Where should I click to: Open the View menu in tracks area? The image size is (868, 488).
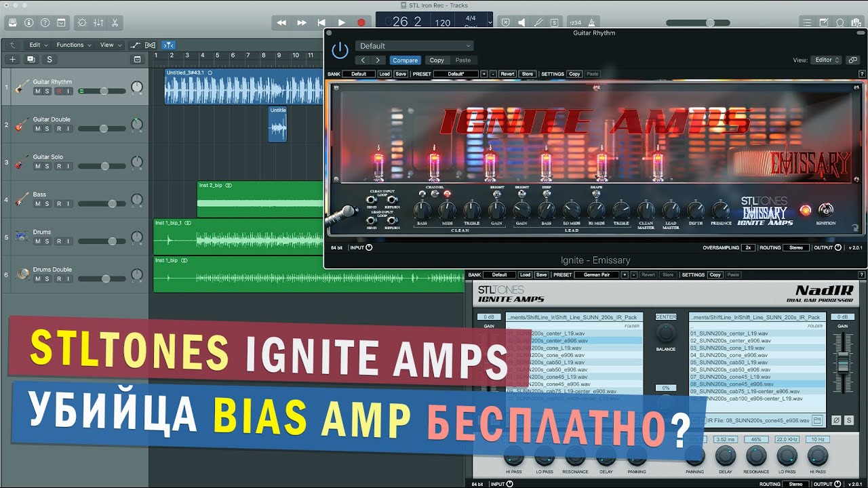110,45
